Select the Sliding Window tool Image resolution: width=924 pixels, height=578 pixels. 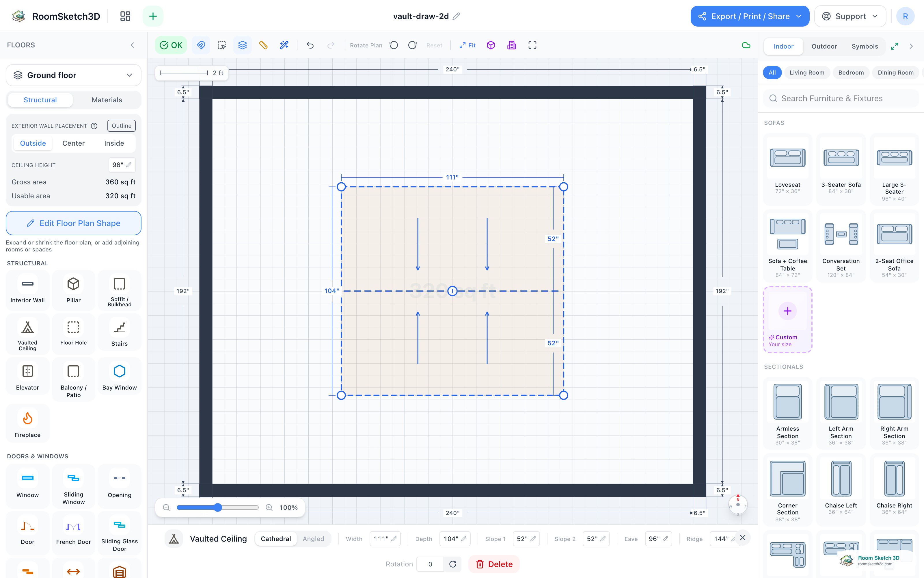[73, 487]
